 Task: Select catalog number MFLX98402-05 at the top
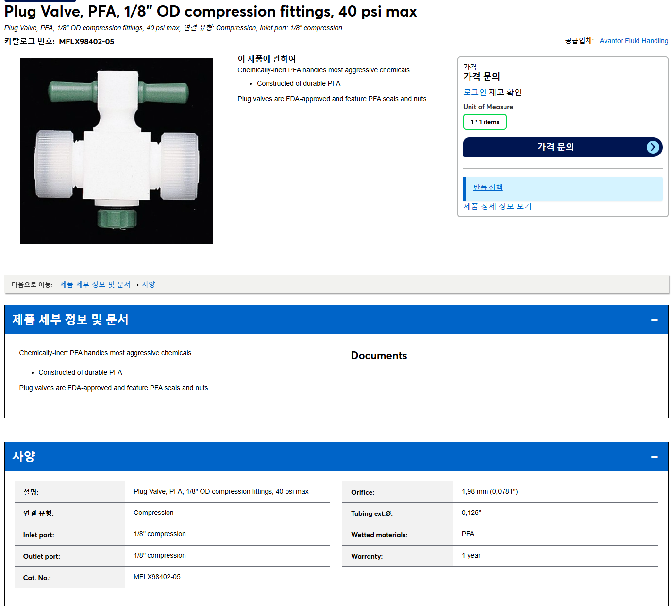pyautogui.click(x=86, y=42)
